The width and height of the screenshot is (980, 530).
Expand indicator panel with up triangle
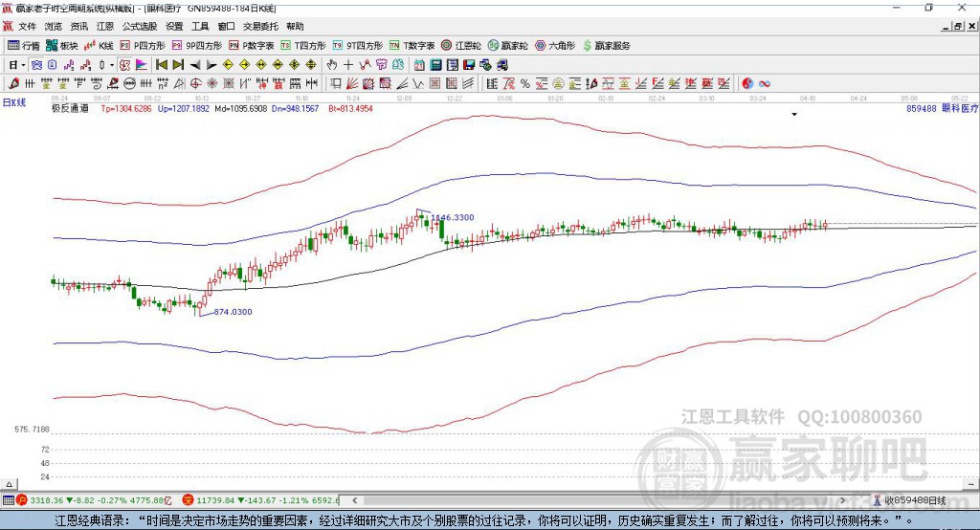pyautogui.click(x=9, y=484)
